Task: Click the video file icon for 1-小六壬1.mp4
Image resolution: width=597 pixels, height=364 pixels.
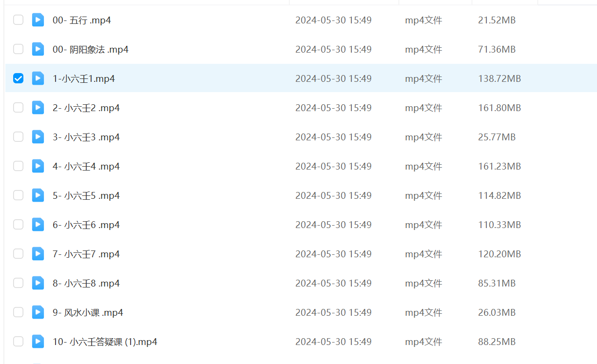Action: click(38, 78)
